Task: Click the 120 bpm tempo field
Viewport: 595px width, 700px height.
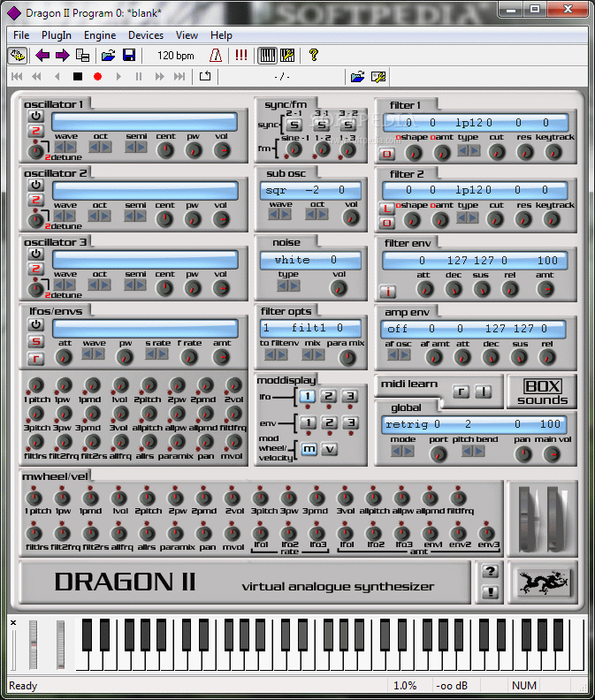Action: [176, 56]
